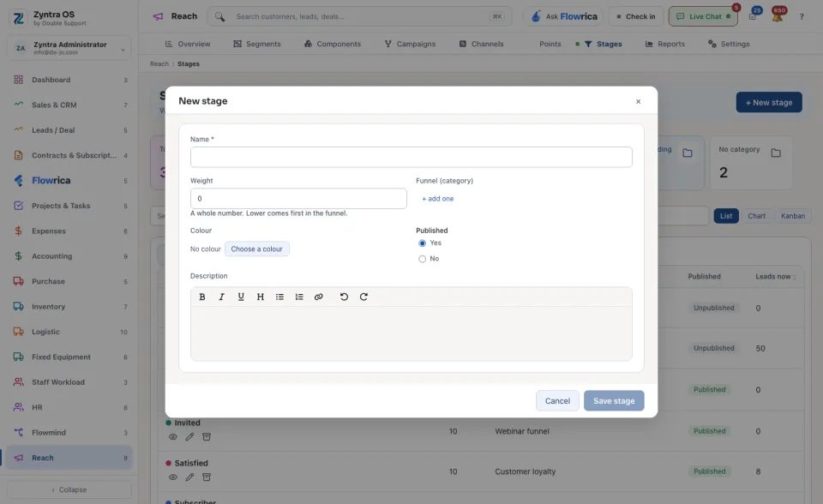Redo the edit in description toolbar
Viewport: 823px width, 504px height.
(x=363, y=297)
